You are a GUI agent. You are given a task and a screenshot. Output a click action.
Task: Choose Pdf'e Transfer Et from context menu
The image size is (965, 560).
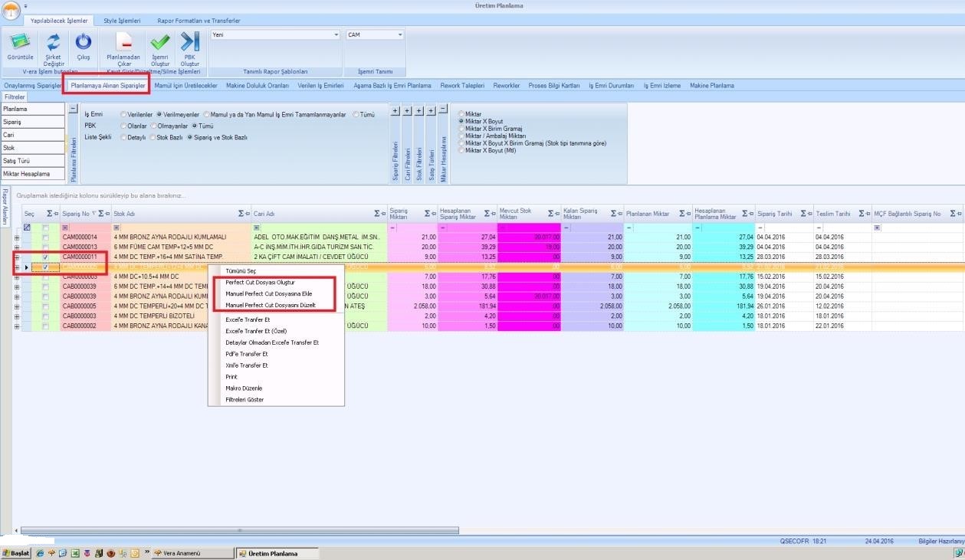tap(247, 354)
